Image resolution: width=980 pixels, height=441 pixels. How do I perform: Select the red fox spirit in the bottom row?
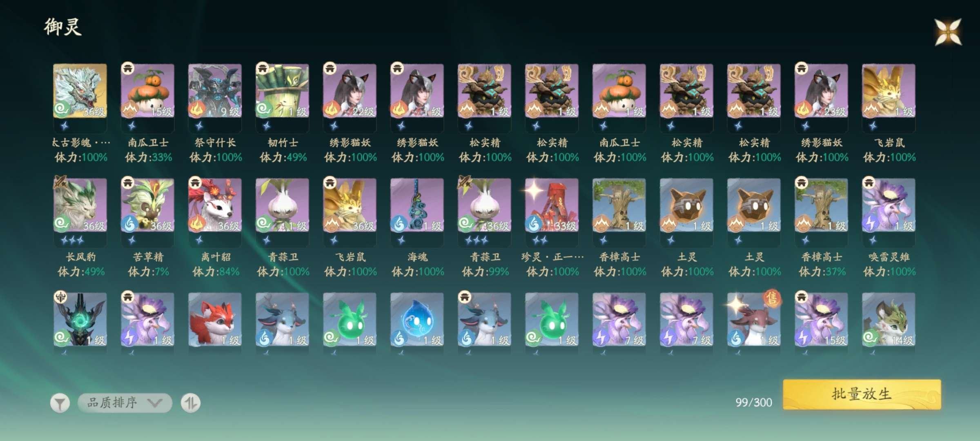tap(215, 320)
